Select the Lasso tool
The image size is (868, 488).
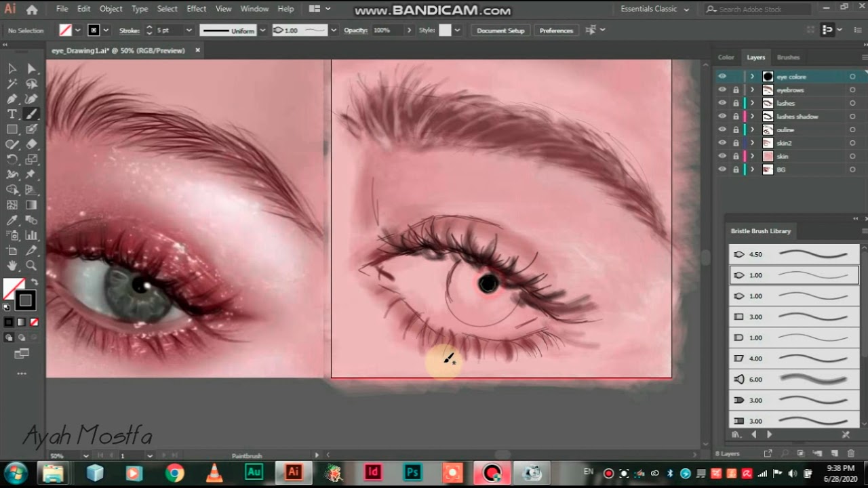[x=31, y=84]
